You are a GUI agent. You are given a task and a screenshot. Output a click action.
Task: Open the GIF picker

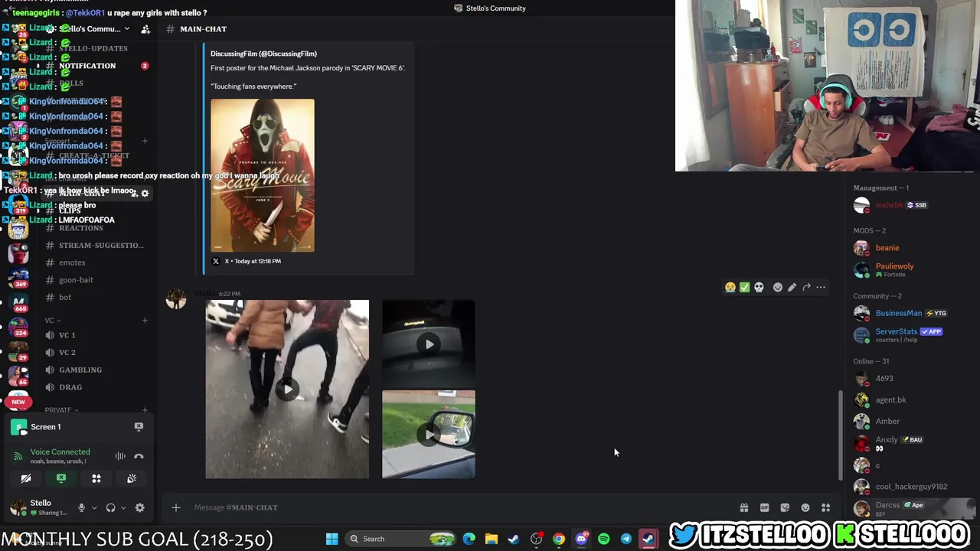click(764, 507)
